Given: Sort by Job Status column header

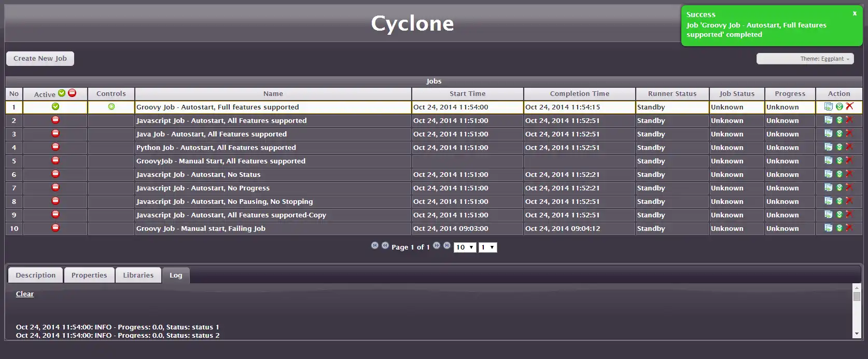Looking at the screenshot, I should 737,94.
